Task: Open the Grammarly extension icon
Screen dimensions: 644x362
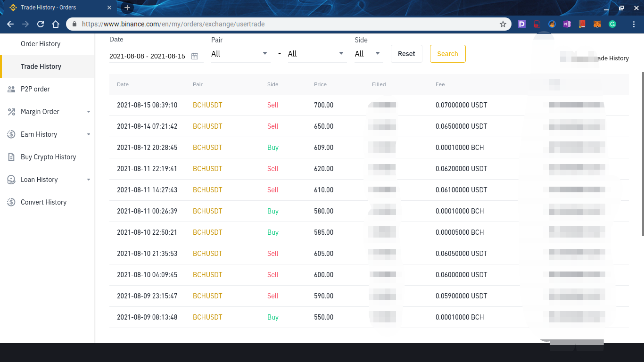Action: coord(612,24)
